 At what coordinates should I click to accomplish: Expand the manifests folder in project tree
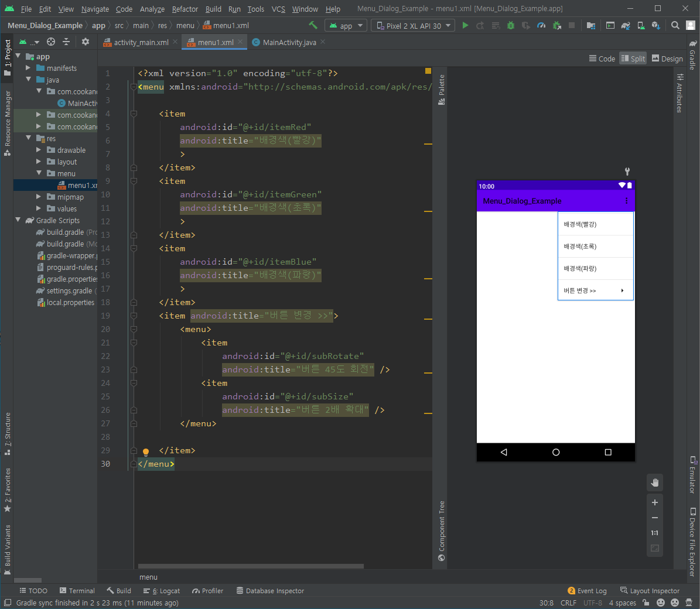[28, 68]
